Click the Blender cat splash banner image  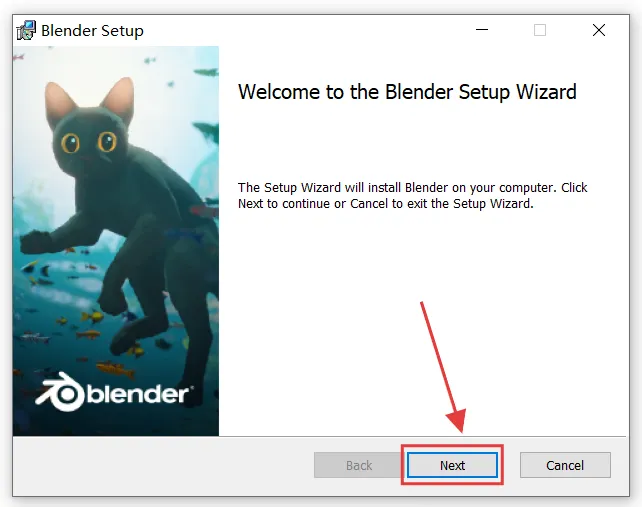pyautogui.click(x=116, y=241)
